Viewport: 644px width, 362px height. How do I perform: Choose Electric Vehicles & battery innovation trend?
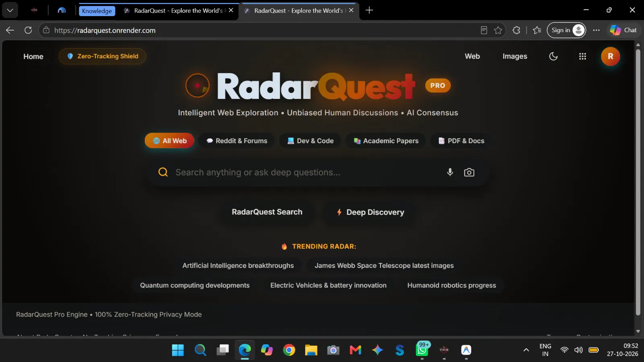tap(328, 285)
